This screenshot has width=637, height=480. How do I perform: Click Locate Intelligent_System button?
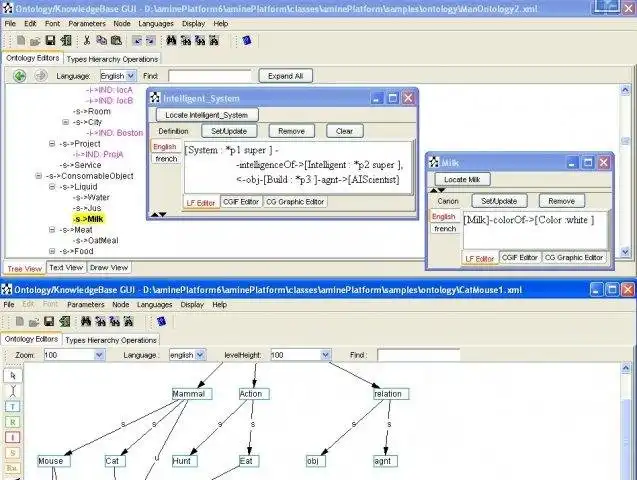tap(206, 115)
